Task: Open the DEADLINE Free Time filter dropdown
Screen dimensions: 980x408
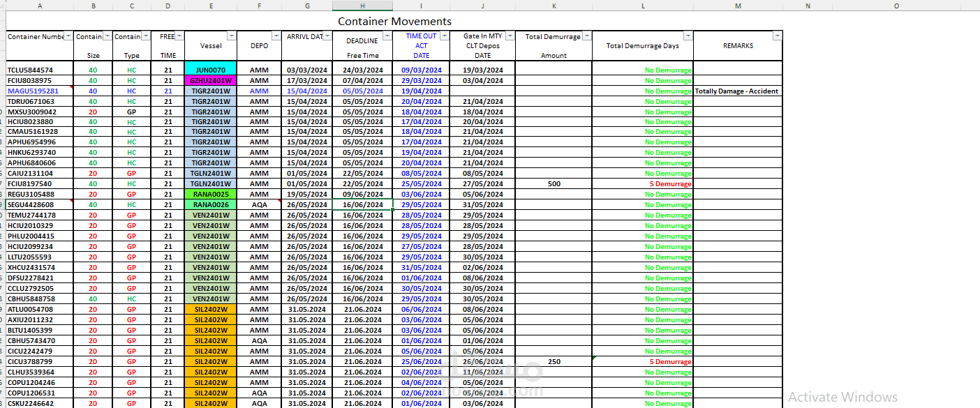Action: tap(387, 36)
